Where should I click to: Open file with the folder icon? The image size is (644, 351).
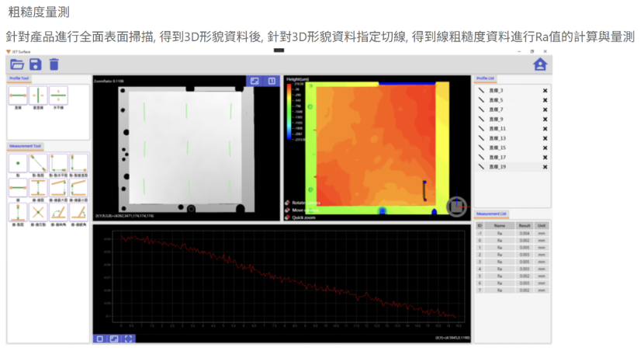[17, 64]
